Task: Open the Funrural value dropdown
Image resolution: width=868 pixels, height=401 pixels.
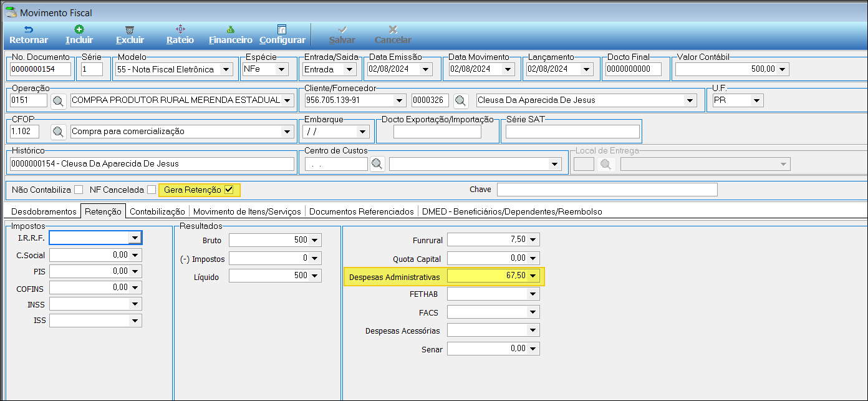Action: (x=533, y=240)
